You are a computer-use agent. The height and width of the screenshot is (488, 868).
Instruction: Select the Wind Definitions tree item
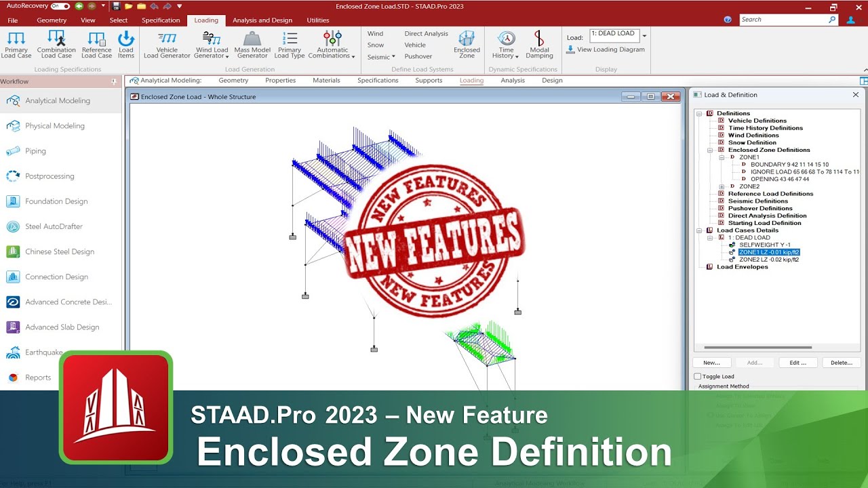click(753, 136)
